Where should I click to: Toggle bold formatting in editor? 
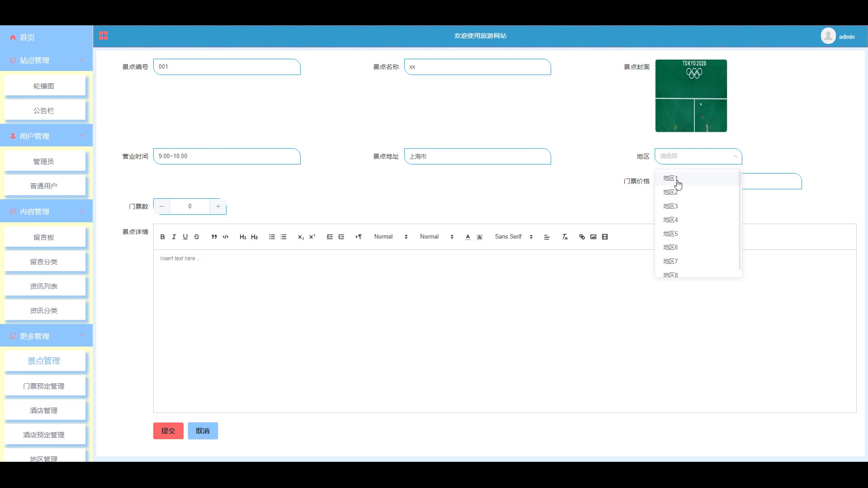(162, 237)
